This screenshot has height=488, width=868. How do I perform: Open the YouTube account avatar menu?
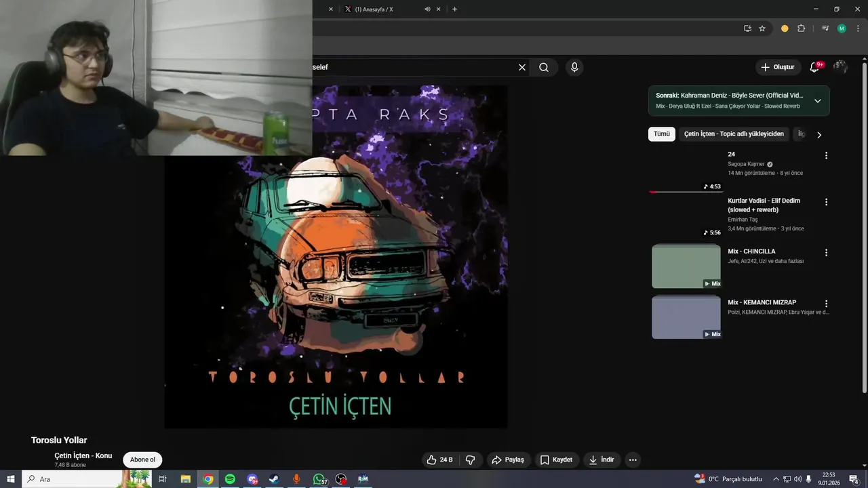point(840,67)
